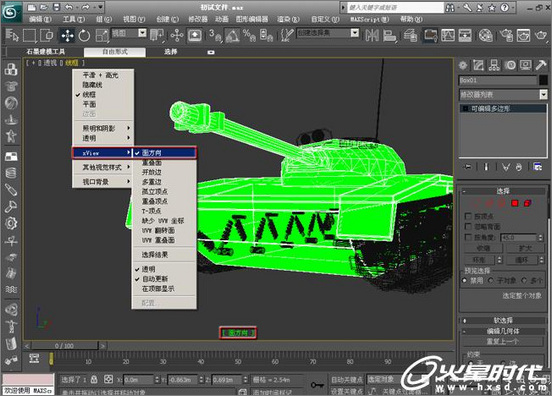Click Configure Modifier Sets icon
552x396 pixels.
538,167
